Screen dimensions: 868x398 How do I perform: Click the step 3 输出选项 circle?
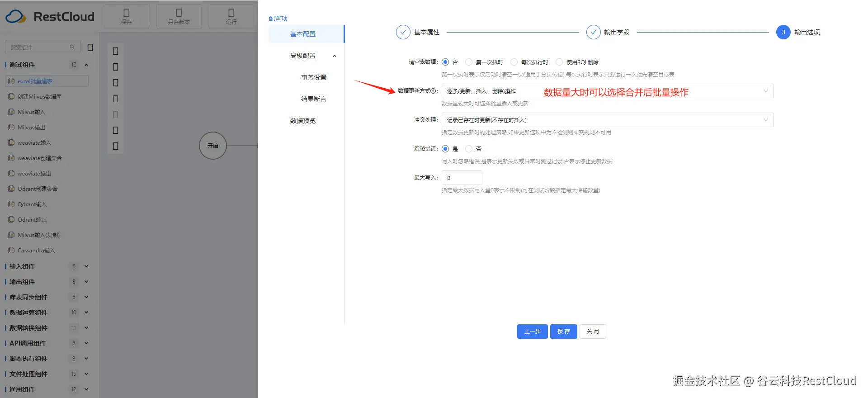coord(783,32)
